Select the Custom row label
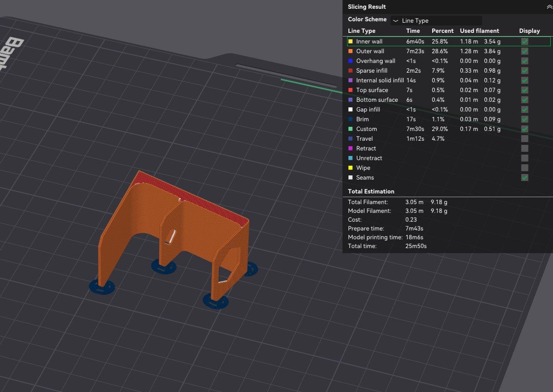 [x=367, y=129]
